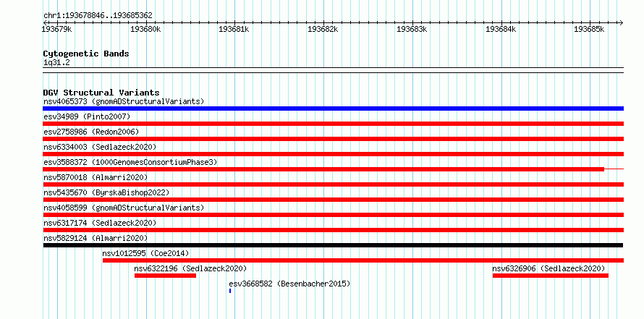Image resolution: width=644 pixels, height=319 pixels.
Task: Click the DGV Structural Variants track title
Action: coord(101,93)
